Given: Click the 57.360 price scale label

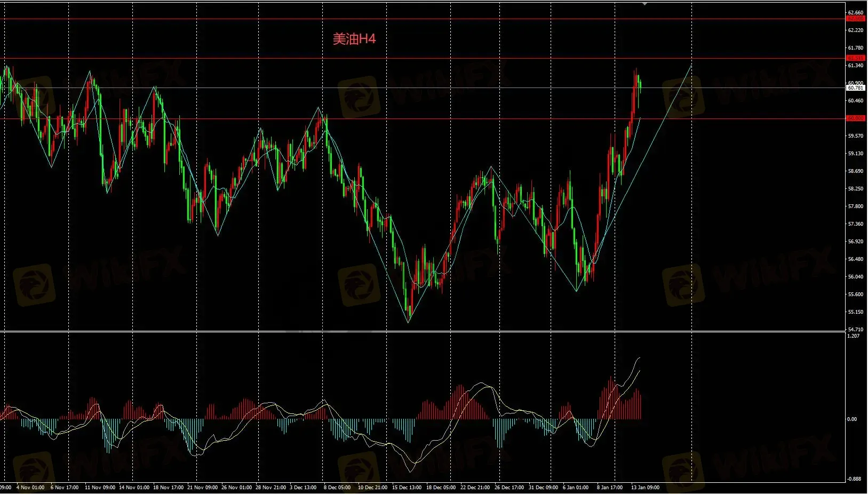Looking at the screenshot, I should pos(855,224).
